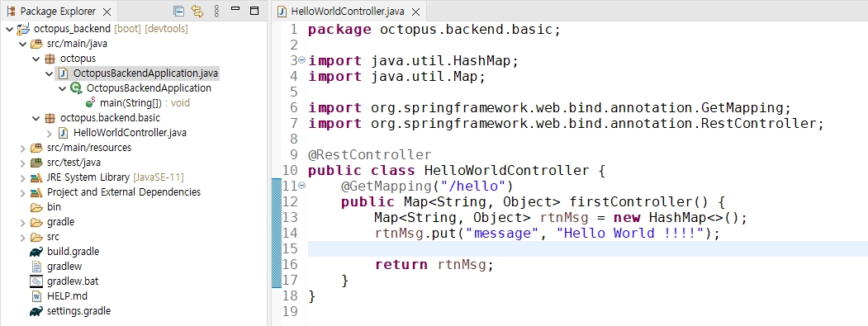Expand JRE System Library node
Image resolution: width=868 pixels, height=326 pixels.
(22, 177)
